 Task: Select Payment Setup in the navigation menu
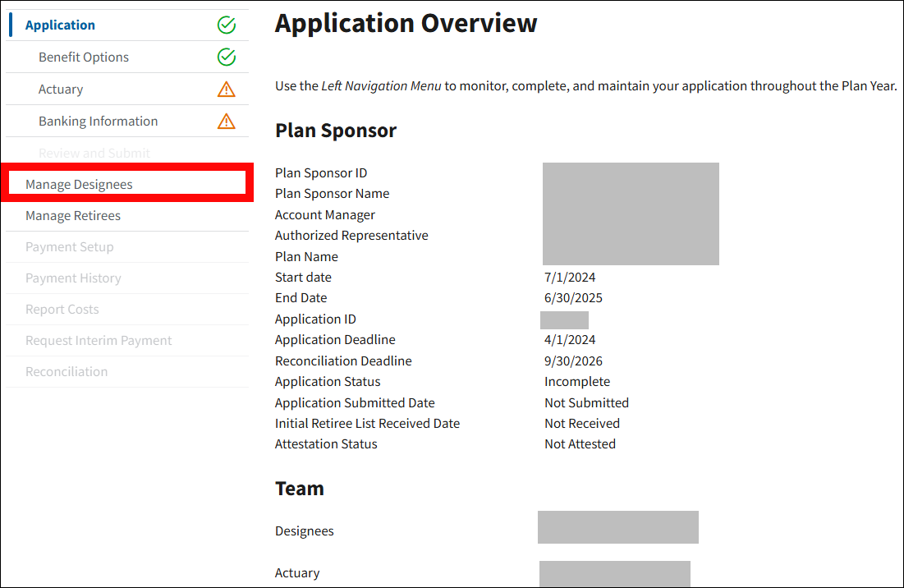click(70, 247)
